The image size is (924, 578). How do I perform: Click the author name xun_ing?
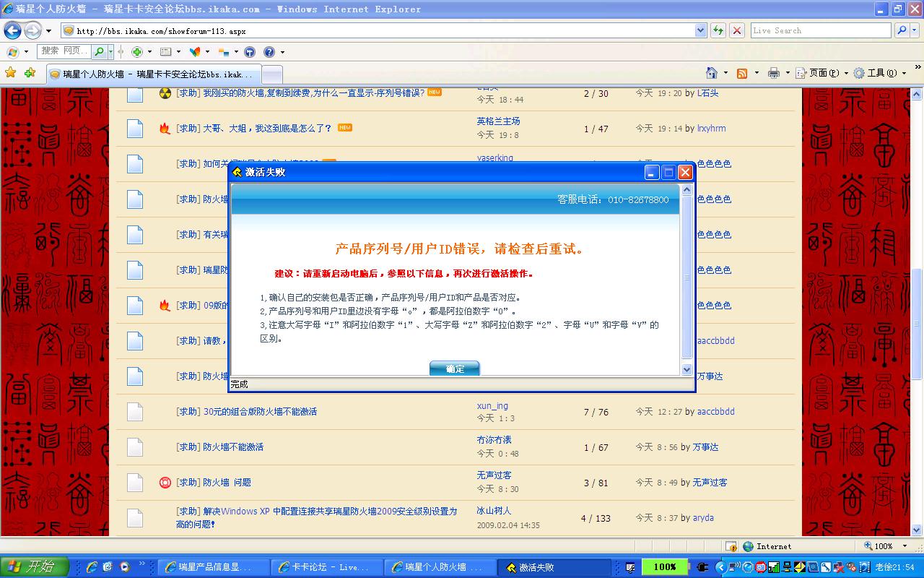tap(492, 406)
